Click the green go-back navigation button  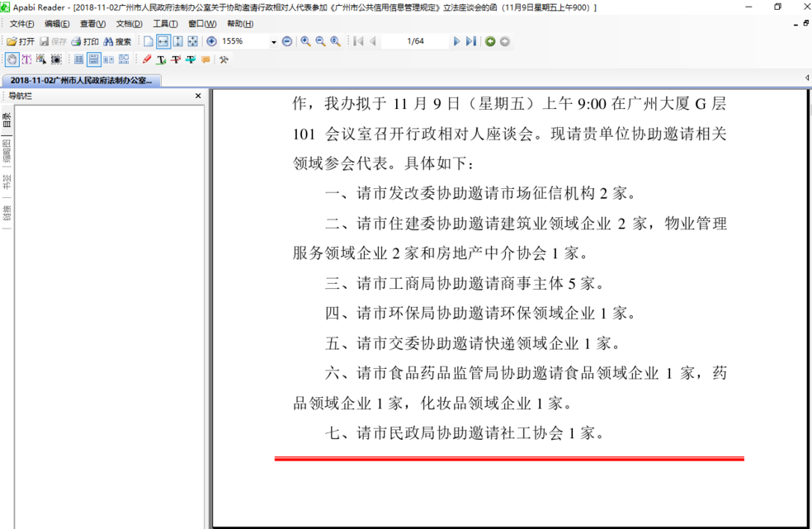490,41
